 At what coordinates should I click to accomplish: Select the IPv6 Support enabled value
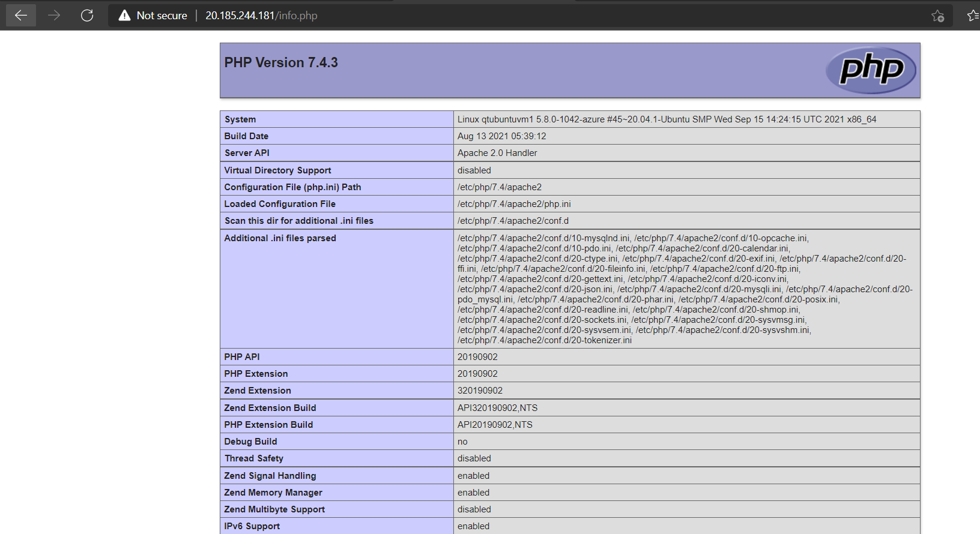473,526
